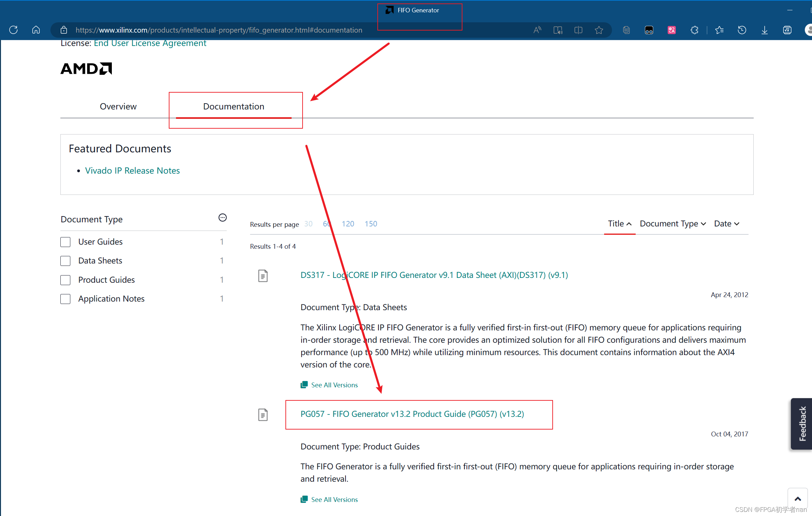812x516 pixels.
Task: Click the 'Results 1-4 of 4' text
Action: click(273, 246)
